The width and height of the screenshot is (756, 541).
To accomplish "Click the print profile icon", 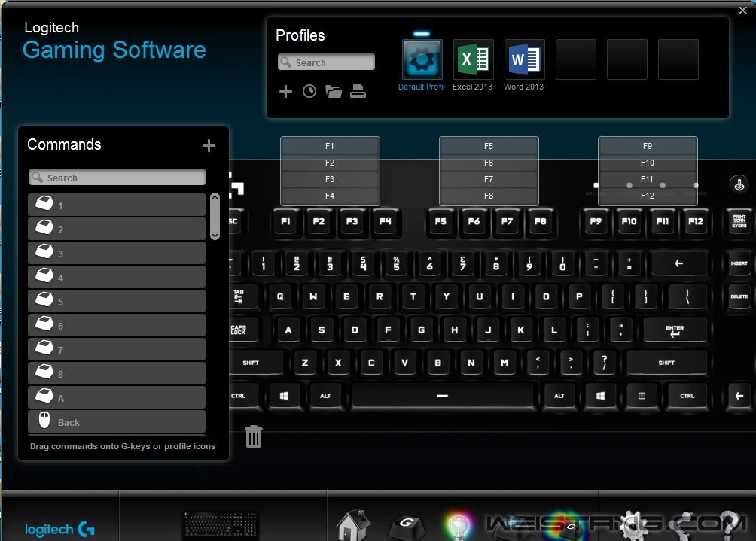I will 358,91.
